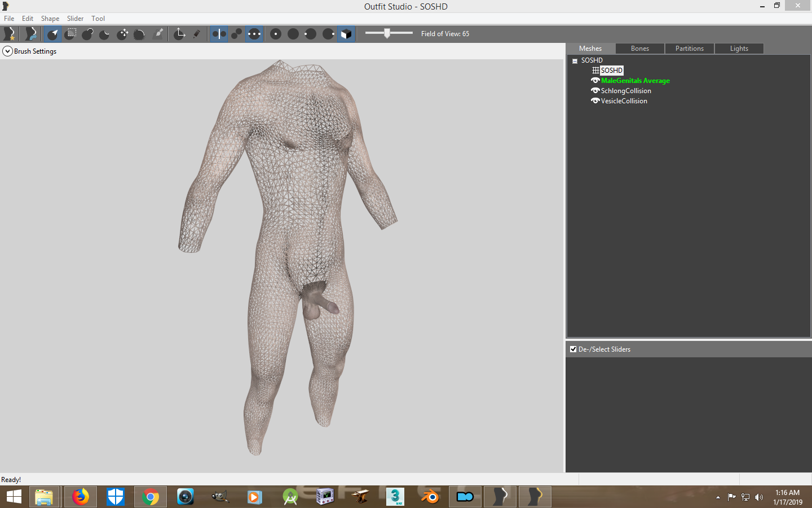The height and width of the screenshot is (508, 812).
Task: Hide MaleGenitals Average via eye icon
Action: point(595,81)
